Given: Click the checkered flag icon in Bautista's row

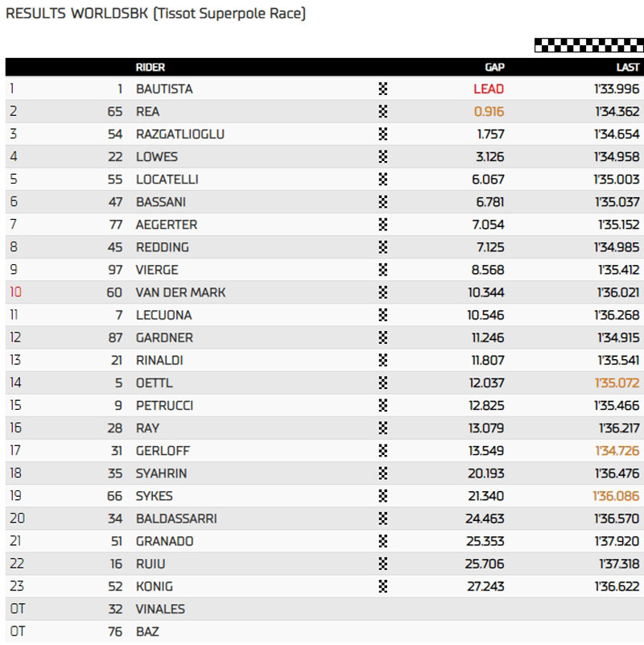Looking at the screenshot, I should [x=383, y=89].
